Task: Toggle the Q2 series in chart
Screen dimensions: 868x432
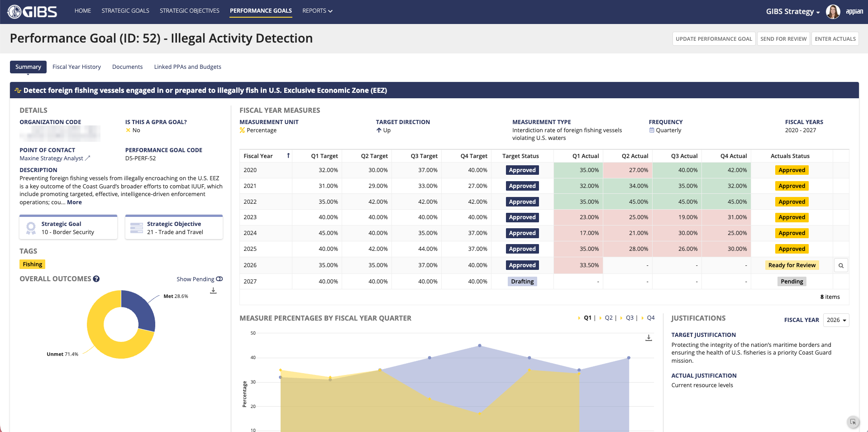Action: click(x=608, y=318)
